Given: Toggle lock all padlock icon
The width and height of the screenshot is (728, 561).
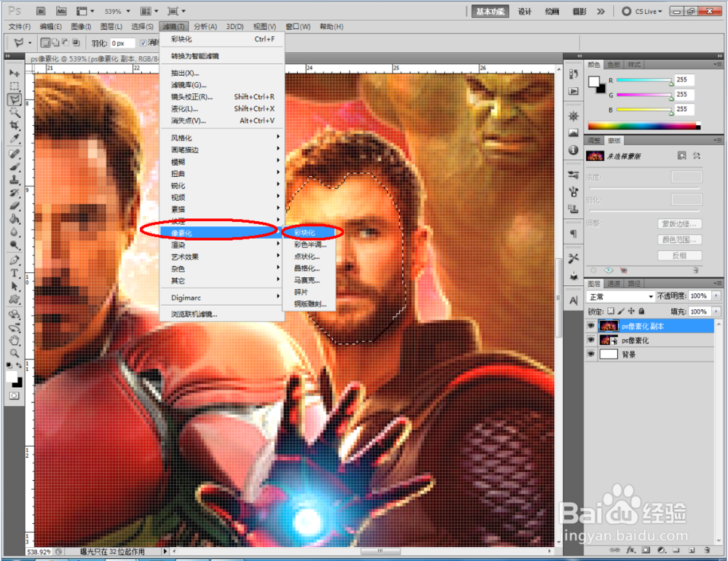Looking at the screenshot, I should coord(641,311).
